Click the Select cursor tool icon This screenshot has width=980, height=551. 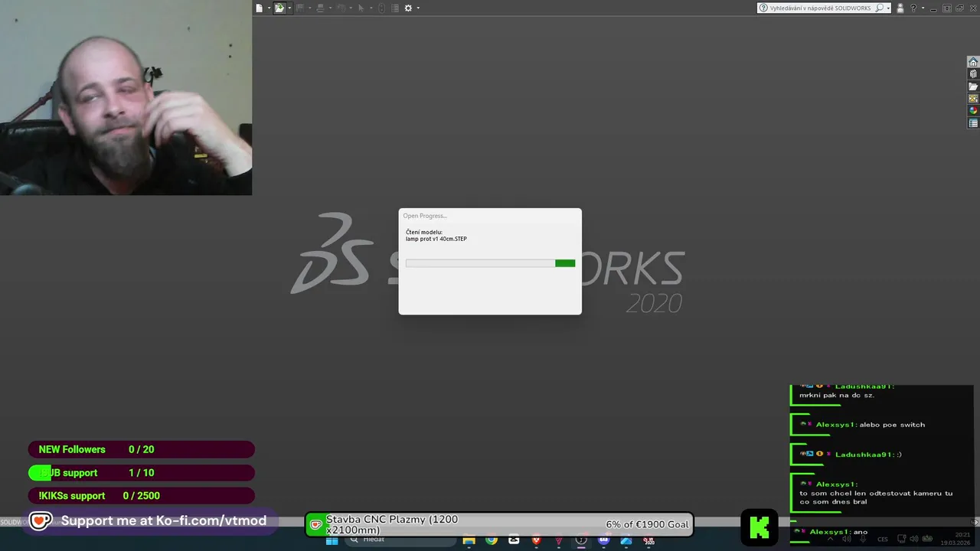pyautogui.click(x=361, y=8)
